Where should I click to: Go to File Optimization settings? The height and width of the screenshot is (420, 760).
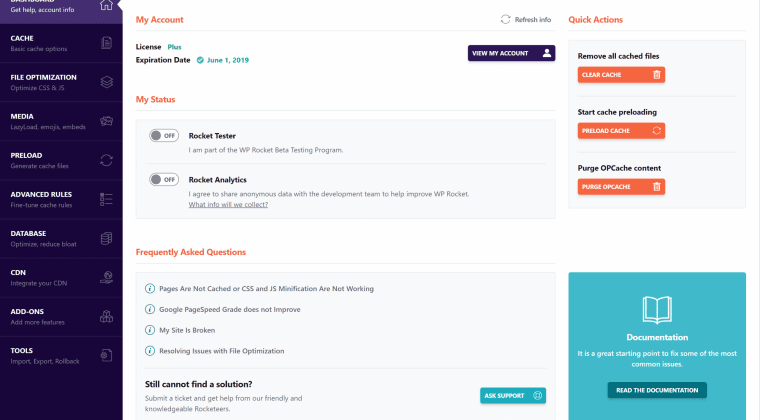coord(61,82)
